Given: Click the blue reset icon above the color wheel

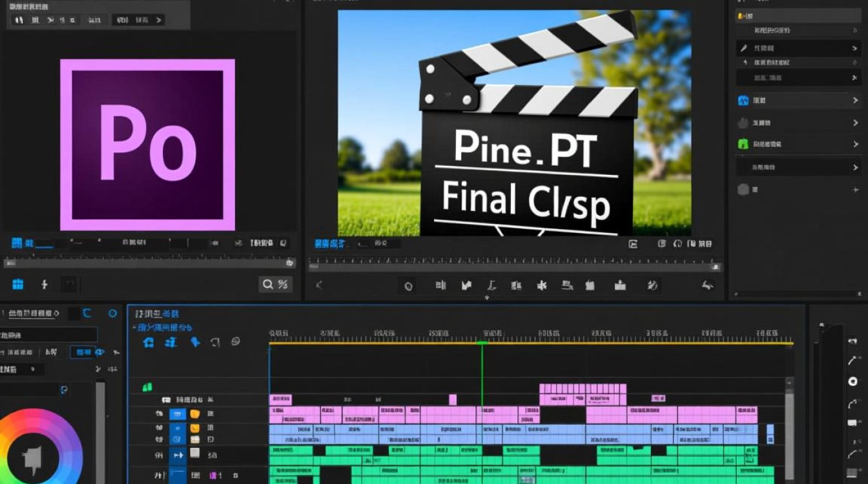Looking at the screenshot, I should click(x=64, y=390).
